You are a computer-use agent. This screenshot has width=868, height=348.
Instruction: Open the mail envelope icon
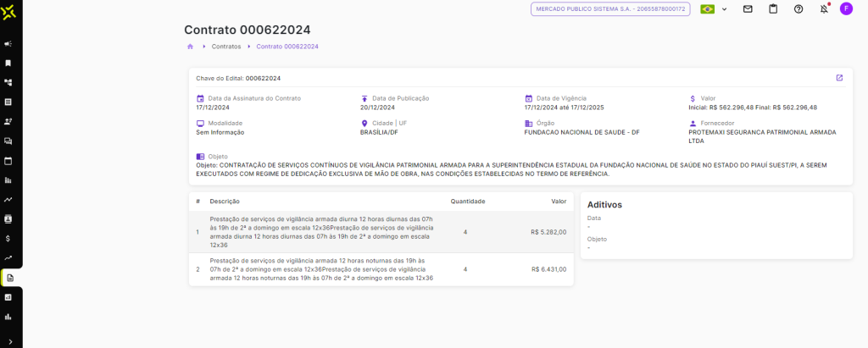pyautogui.click(x=748, y=9)
